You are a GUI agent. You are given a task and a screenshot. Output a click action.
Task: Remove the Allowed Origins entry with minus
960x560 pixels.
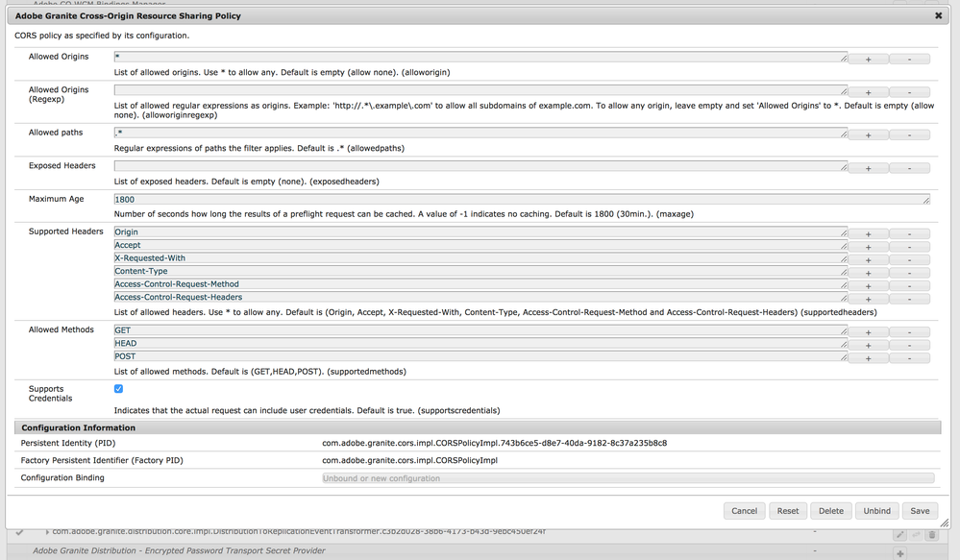(909, 60)
